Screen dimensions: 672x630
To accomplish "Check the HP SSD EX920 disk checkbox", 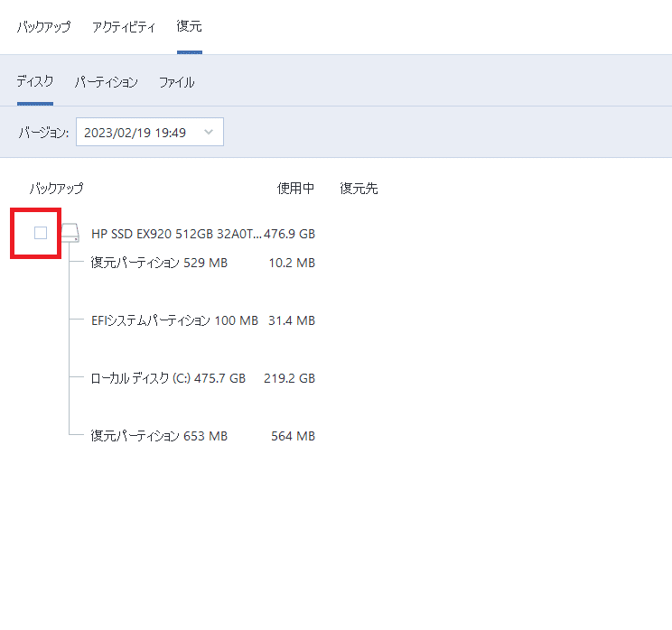I will (41, 233).
